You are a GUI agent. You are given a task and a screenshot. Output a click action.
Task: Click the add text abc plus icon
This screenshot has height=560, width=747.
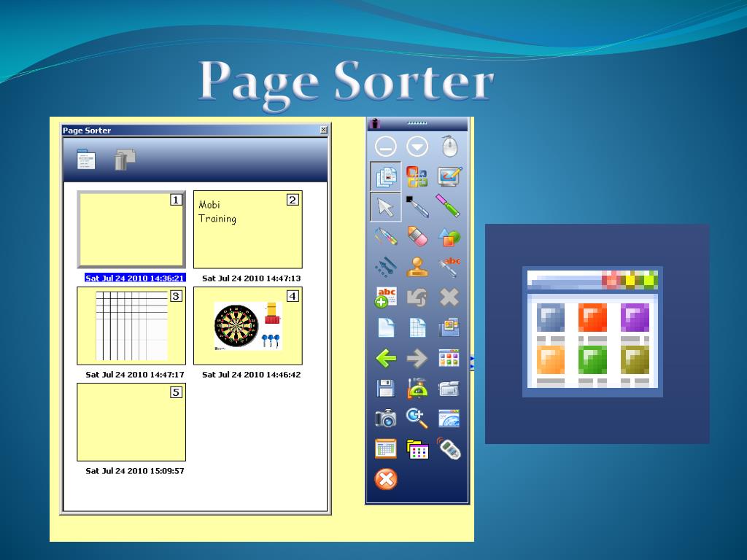[x=386, y=297]
